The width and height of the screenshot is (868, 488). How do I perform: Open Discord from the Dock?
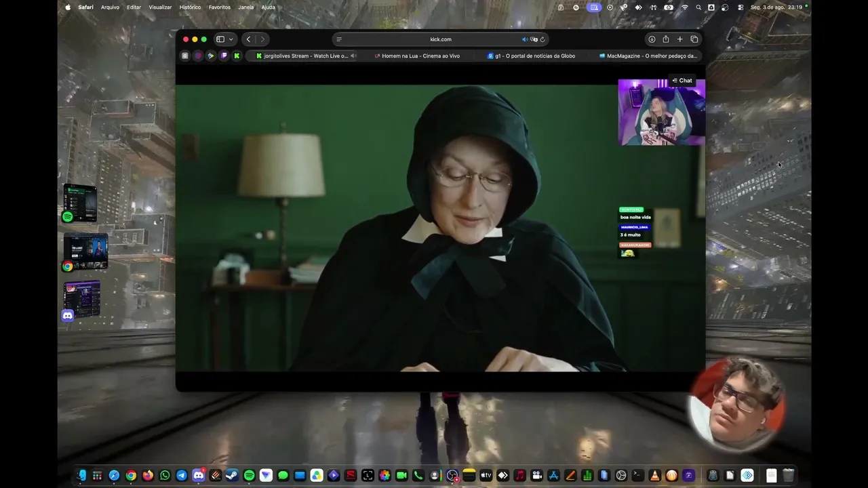(x=199, y=475)
